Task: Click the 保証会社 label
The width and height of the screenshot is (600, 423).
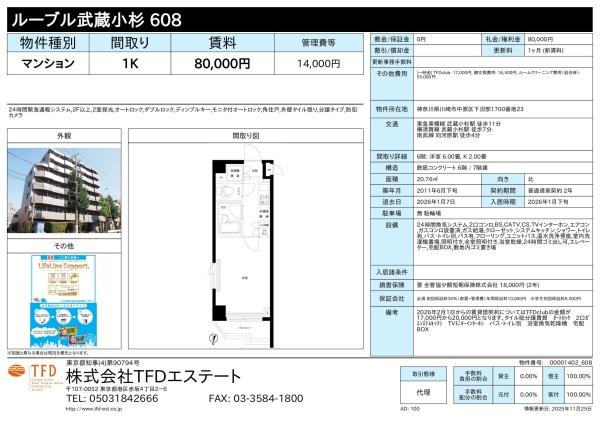Action: tap(392, 298)
